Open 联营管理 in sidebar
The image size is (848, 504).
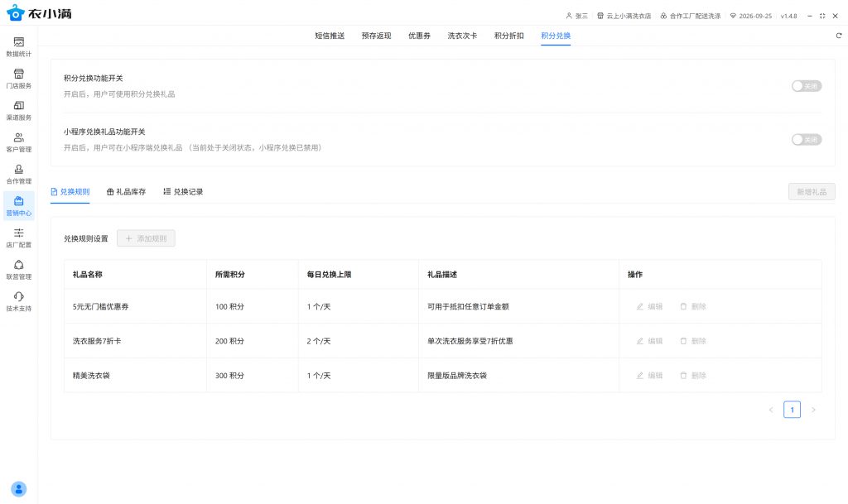coord(18,269)
